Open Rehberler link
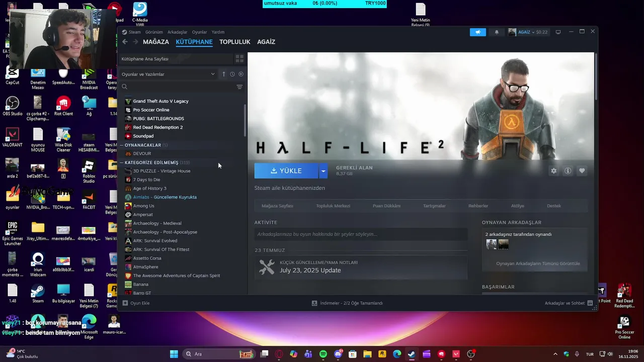This screenshot has height=362, width=644. tap(478, 206)
